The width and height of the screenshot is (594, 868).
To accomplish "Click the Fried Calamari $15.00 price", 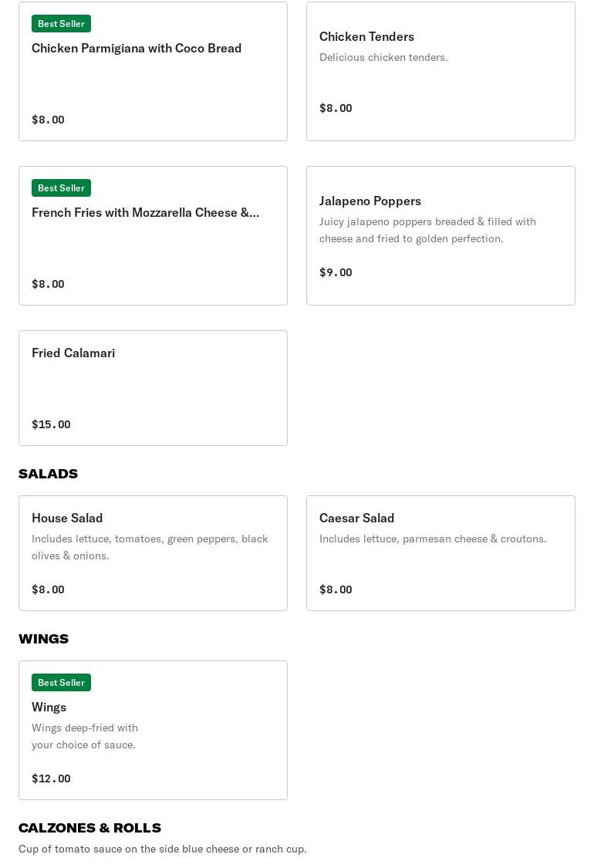I will pos(51,424).
